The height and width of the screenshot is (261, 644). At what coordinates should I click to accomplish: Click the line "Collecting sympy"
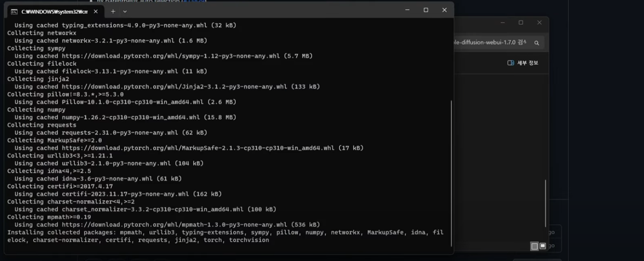pos(36,48)
